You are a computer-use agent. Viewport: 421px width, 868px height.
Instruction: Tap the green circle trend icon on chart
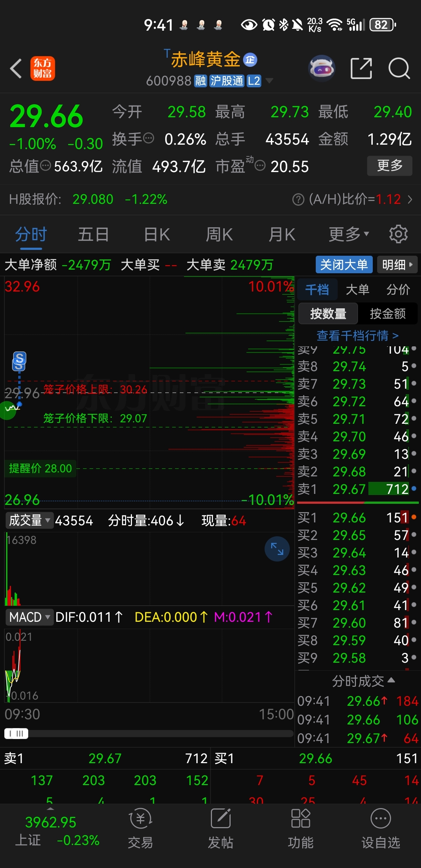coord(7,410)
